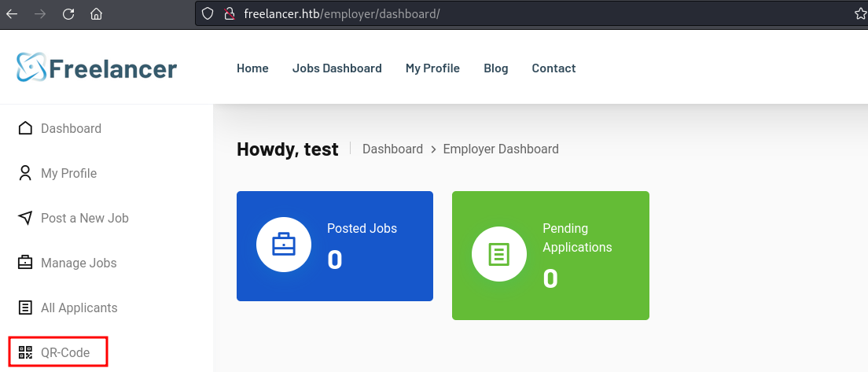Reload the page with refresh icon

click(68, 13)
